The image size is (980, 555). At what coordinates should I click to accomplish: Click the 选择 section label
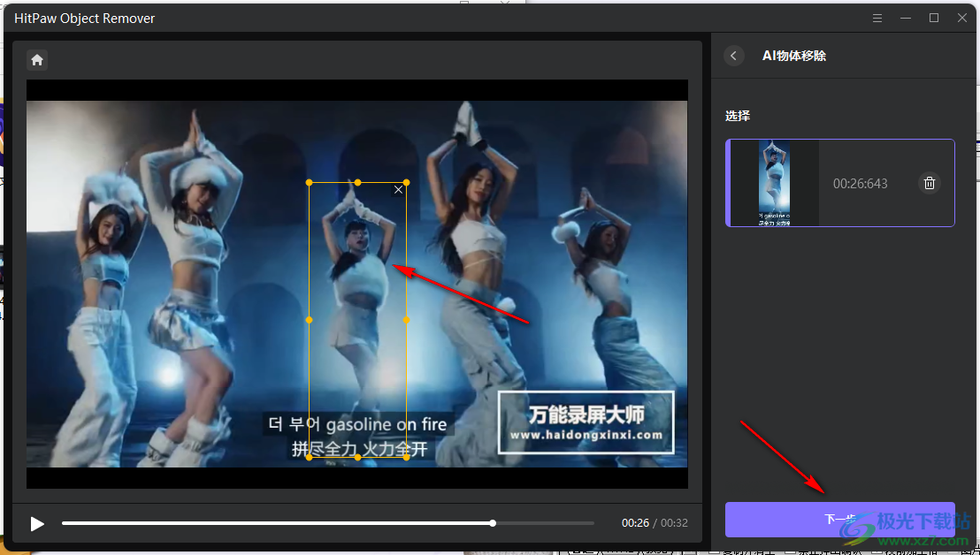(738, 116)
